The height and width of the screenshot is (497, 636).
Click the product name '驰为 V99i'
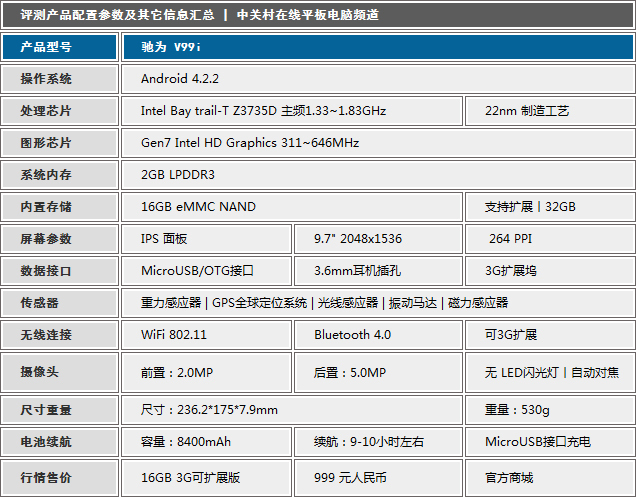(378, 47)
